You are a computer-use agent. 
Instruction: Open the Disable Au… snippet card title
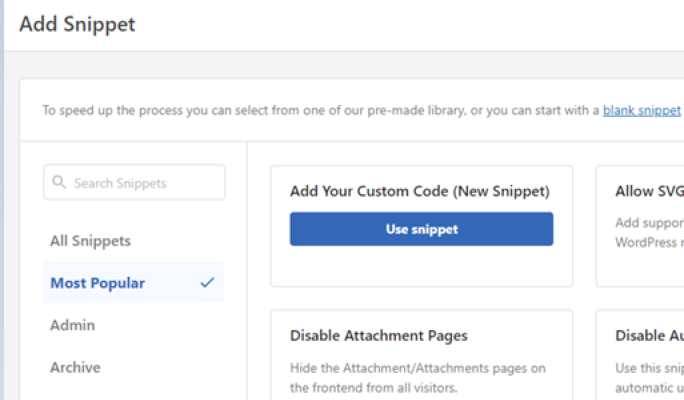coord(649,336)
